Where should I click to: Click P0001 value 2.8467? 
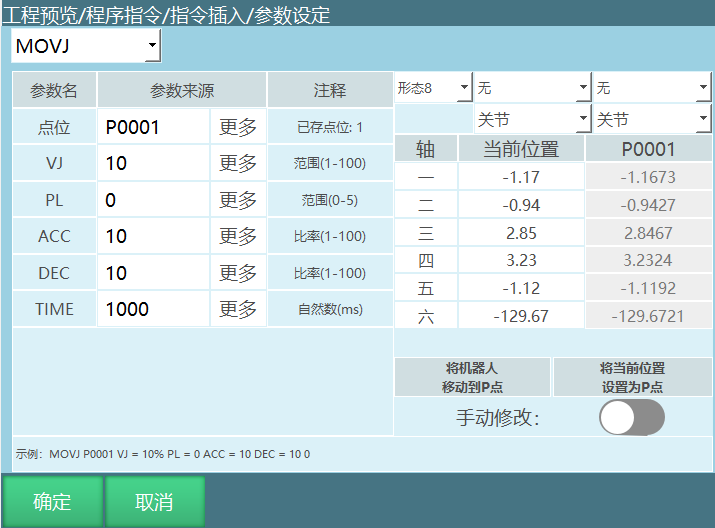648,233
